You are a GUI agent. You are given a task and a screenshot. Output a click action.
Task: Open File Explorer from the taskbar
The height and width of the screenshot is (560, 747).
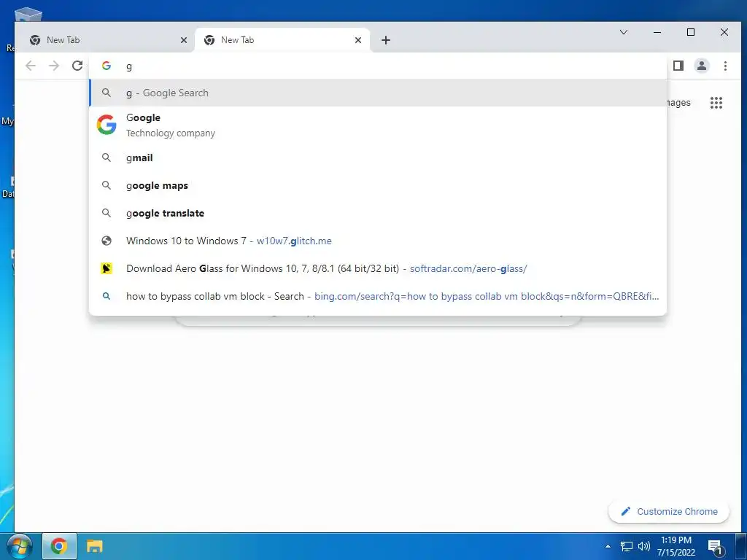[94, 545]
